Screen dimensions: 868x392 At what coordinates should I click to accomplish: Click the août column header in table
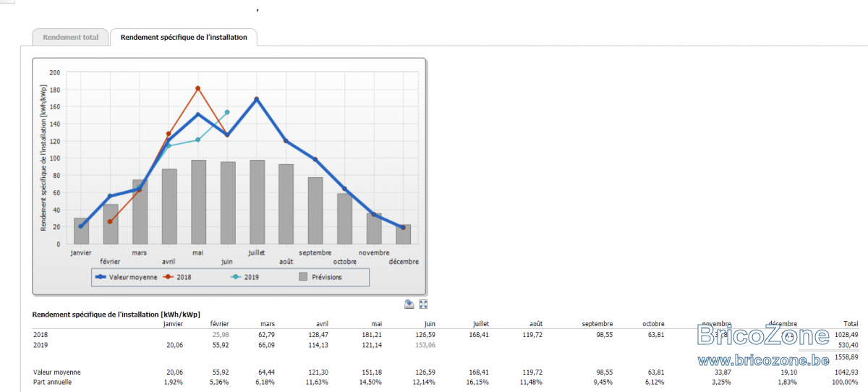(x=535, y=324)
